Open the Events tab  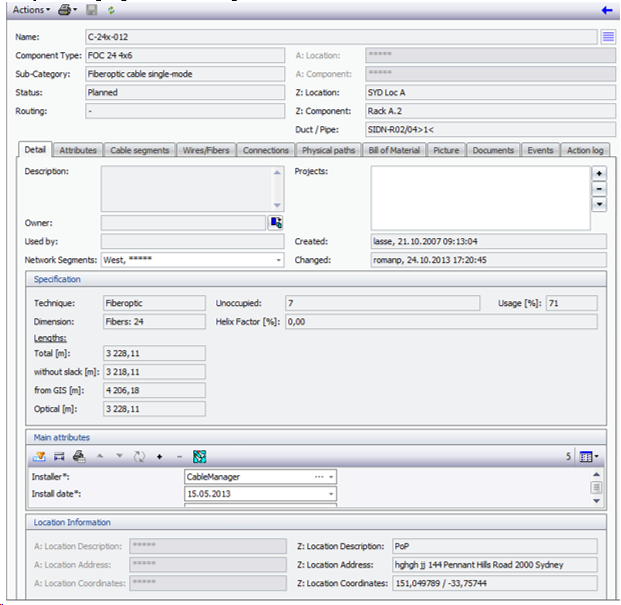coord(540,150)
